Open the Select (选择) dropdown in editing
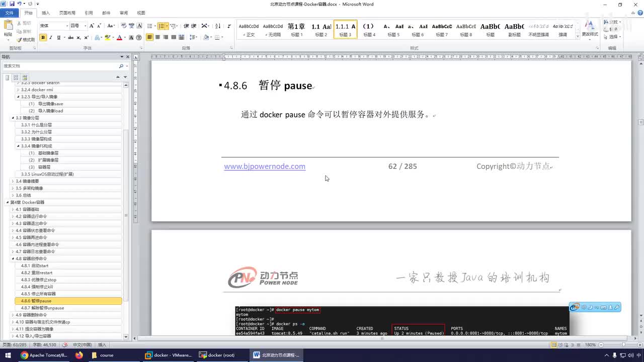644x362 pixels. (x=613, y=37)
